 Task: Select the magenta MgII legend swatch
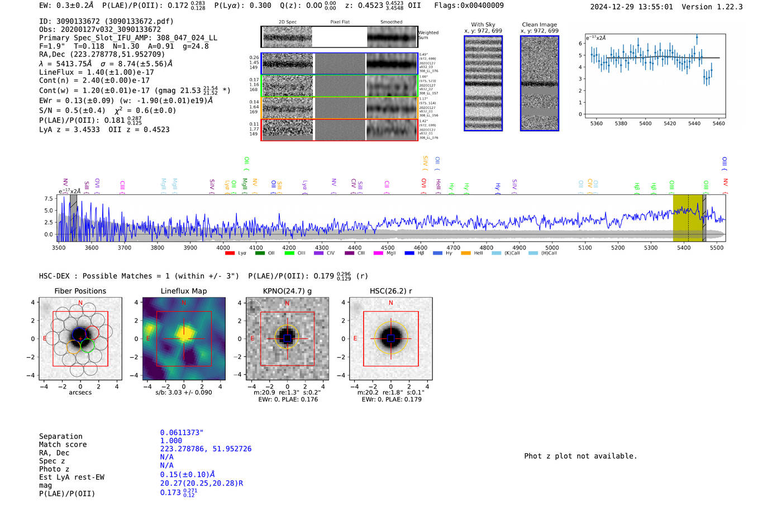378,253
